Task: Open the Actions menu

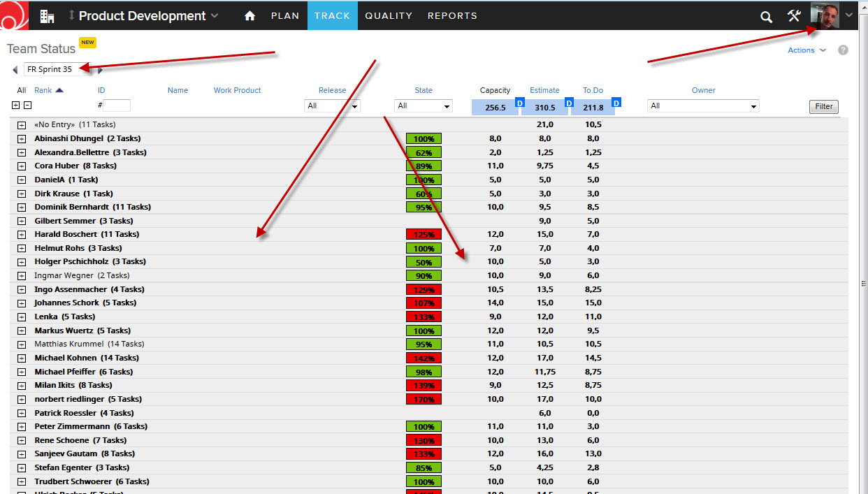Action: point(802,50)
